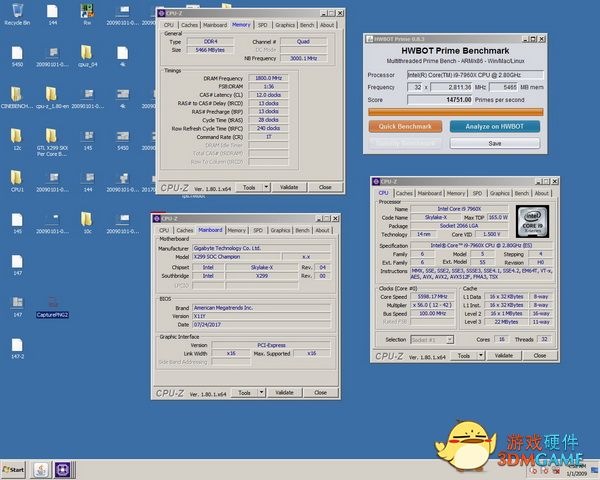Click the CPU-Z icon in the taskbar
The height and width of the screenshot is (480, 600).
[61, 469]
